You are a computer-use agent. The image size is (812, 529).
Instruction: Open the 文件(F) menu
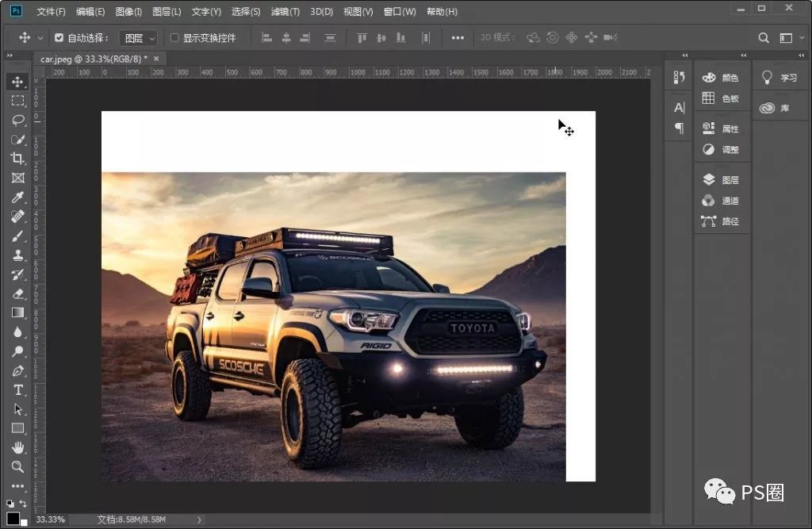point(51,11)
